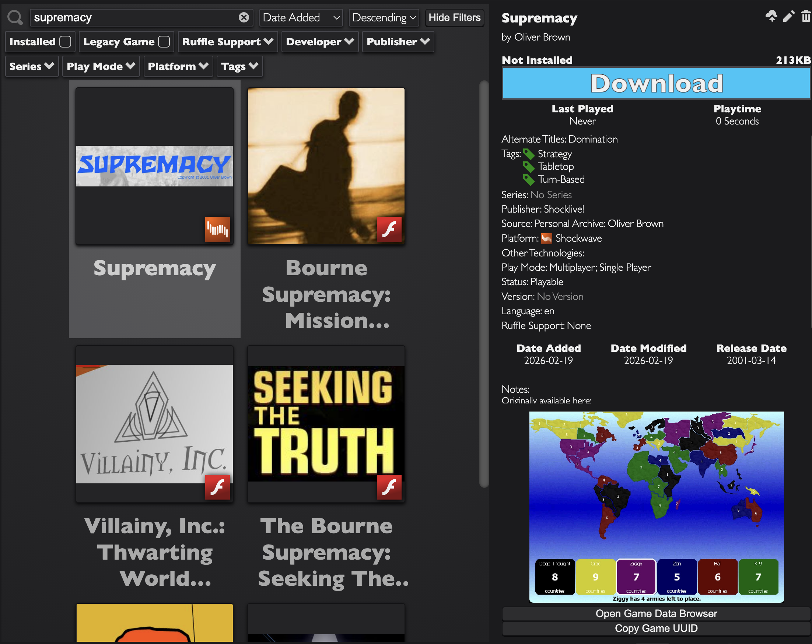Click the trash delete icon

[x=805, y=16]
